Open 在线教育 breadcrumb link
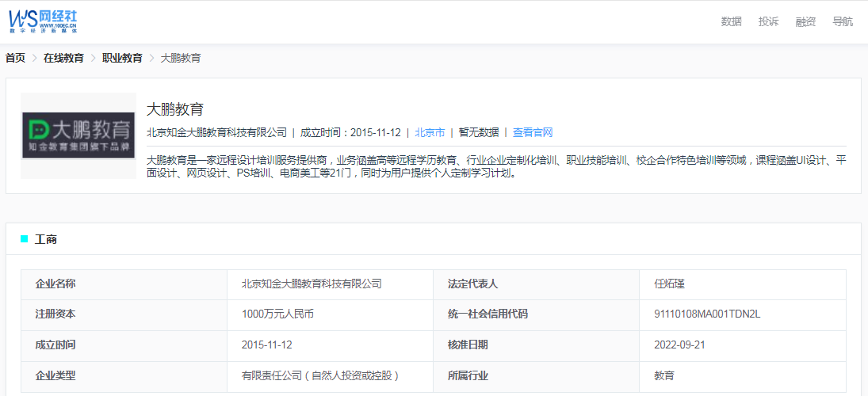This screenshot has width=868, height=396. pos(63,58)
